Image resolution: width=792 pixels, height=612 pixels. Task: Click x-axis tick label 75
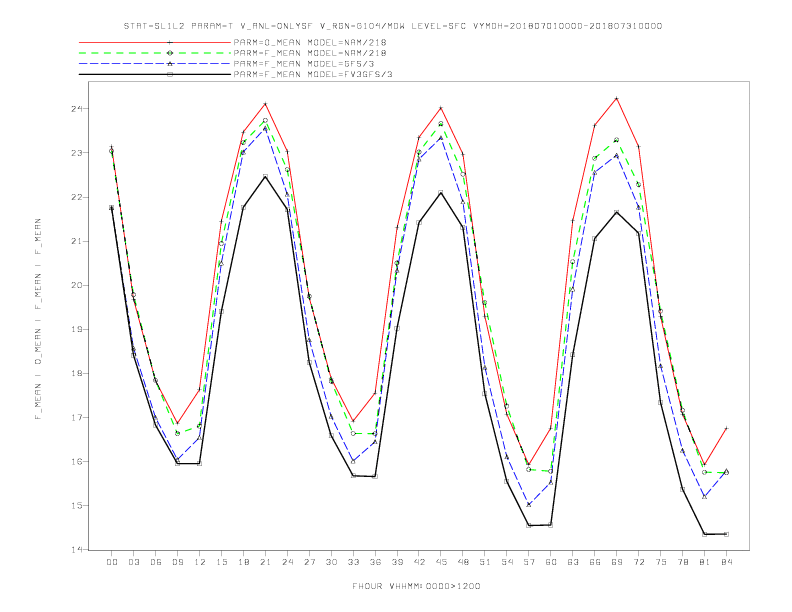[661, 562]
